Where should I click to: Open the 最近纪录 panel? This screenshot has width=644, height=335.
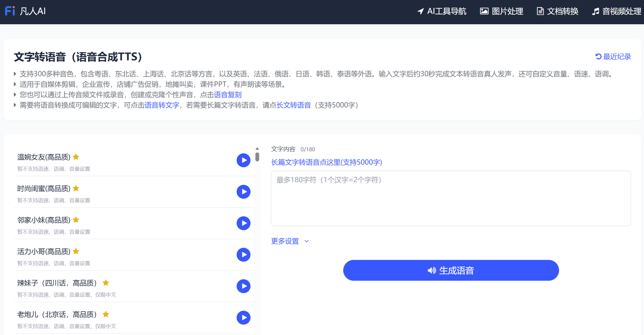617,56
